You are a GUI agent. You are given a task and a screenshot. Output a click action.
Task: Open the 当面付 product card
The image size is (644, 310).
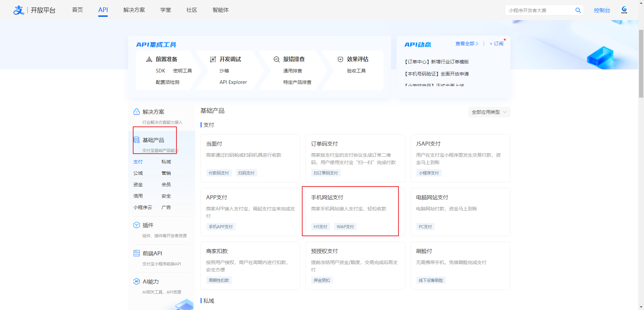[x=250, y=158]
